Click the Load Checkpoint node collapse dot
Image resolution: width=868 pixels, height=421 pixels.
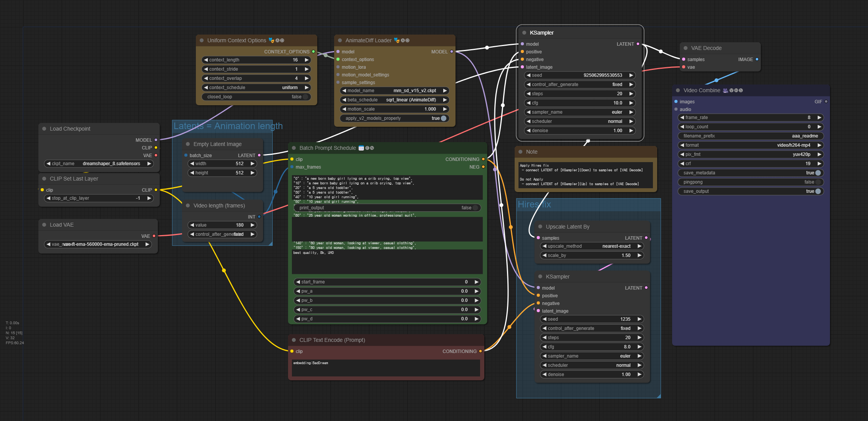(44, 129)
